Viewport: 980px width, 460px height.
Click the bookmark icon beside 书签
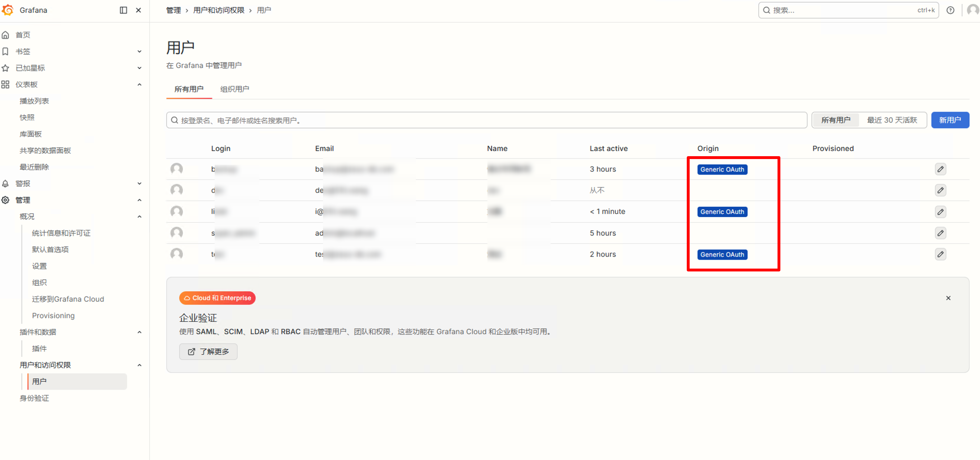(x=5, y=51)
